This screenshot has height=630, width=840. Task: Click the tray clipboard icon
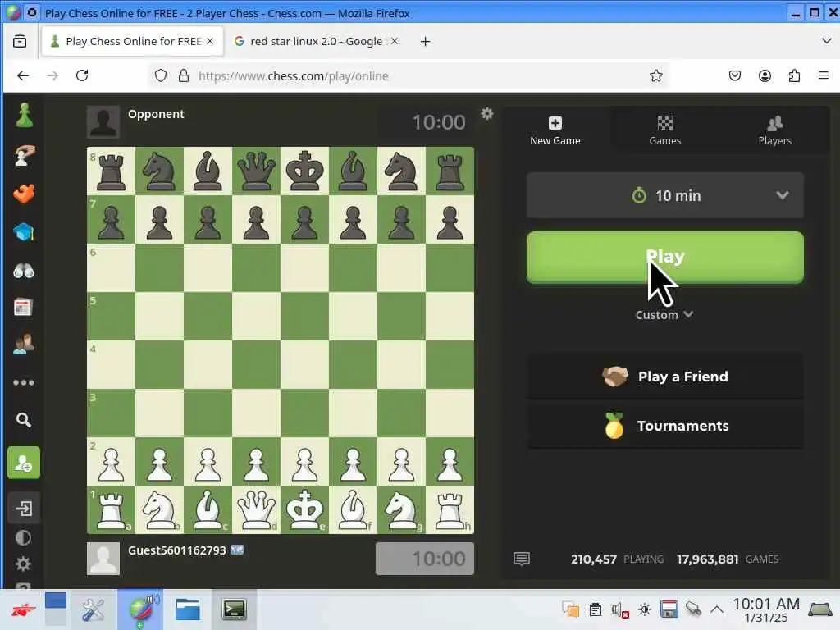[596, 609]
